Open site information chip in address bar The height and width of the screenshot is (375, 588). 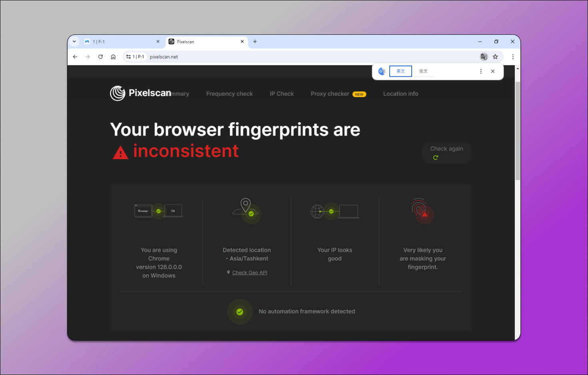pos(135,57)
